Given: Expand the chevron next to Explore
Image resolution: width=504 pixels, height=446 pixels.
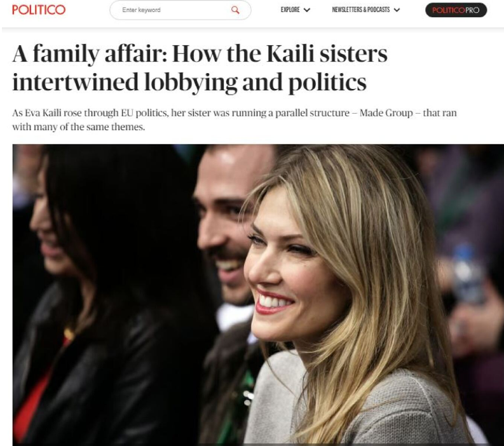Looking at the screenshot, I should coord(307,10).
